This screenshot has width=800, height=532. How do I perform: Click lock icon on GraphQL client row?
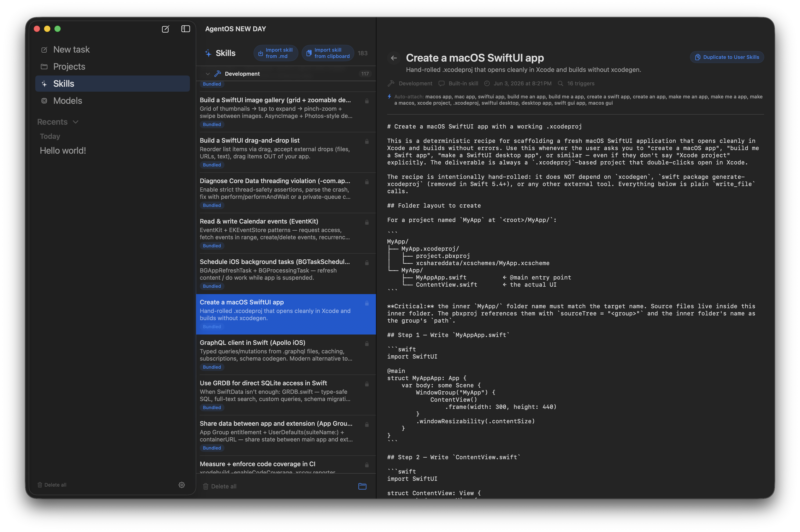tap(367, 343)
